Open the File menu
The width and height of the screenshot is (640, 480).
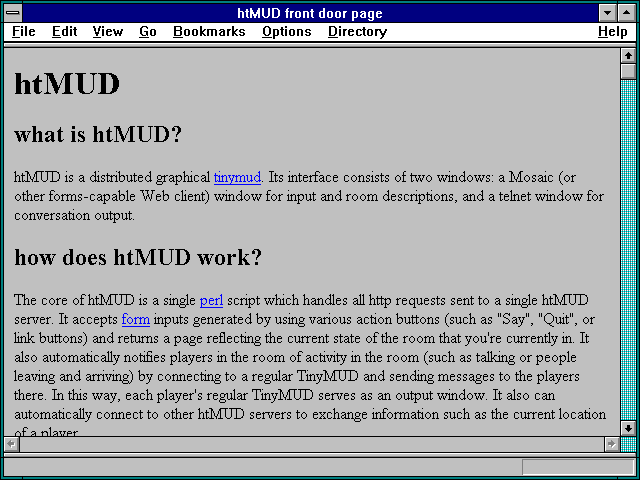tap(24, 31)
